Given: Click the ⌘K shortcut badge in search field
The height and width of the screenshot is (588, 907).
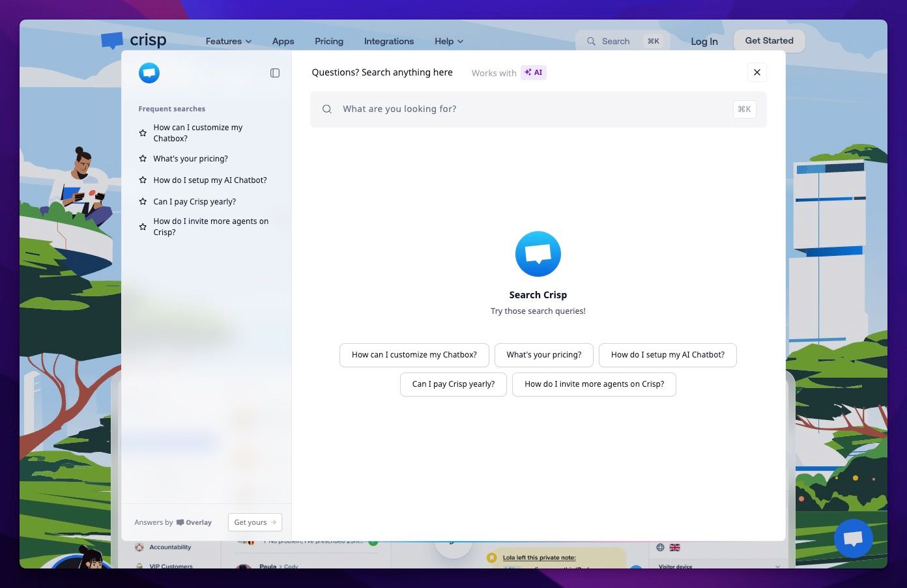Looking at the screenshot, I should pyautogui.click(x=744, y=109).
